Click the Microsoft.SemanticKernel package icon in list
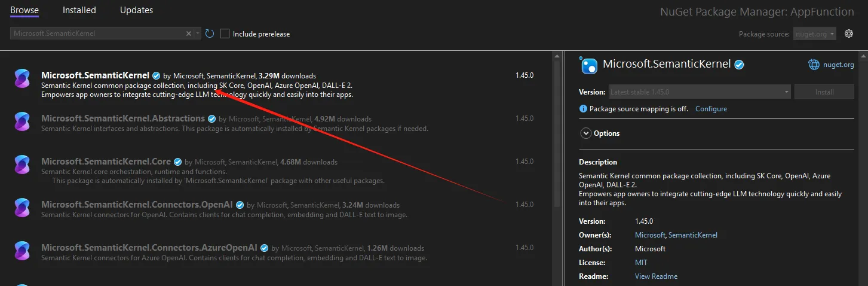The height and width of the screenshot is (286, 868). pos(22,78)
